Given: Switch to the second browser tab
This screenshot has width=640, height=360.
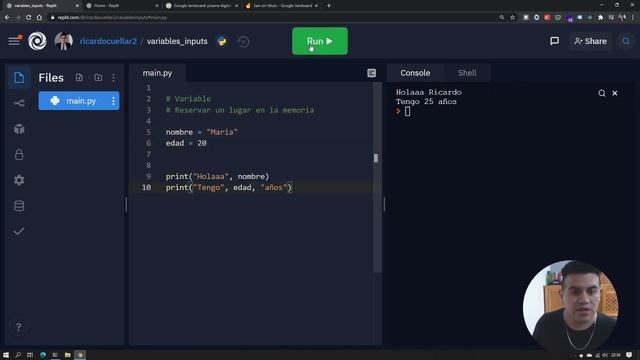Looking at the screenshot, I should 121,6.
